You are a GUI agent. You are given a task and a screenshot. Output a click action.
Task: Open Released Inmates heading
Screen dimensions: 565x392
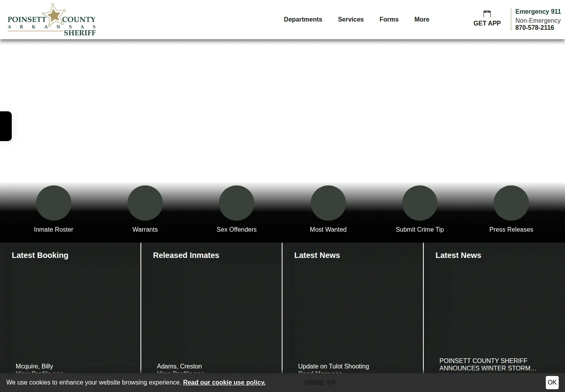click(186, 255)
